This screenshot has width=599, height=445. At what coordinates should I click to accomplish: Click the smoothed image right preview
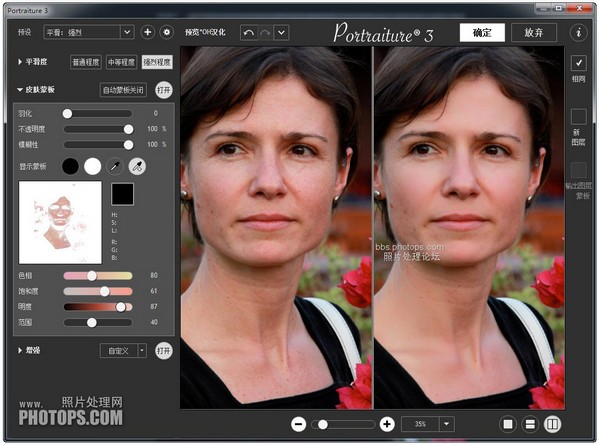pos(469,228)
